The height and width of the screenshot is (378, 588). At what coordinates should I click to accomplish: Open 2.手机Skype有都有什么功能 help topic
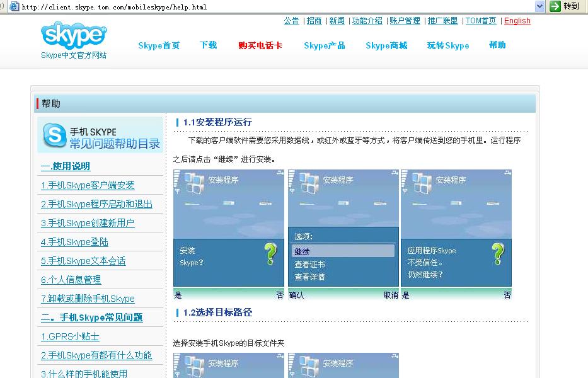click(x=96, y=355)
